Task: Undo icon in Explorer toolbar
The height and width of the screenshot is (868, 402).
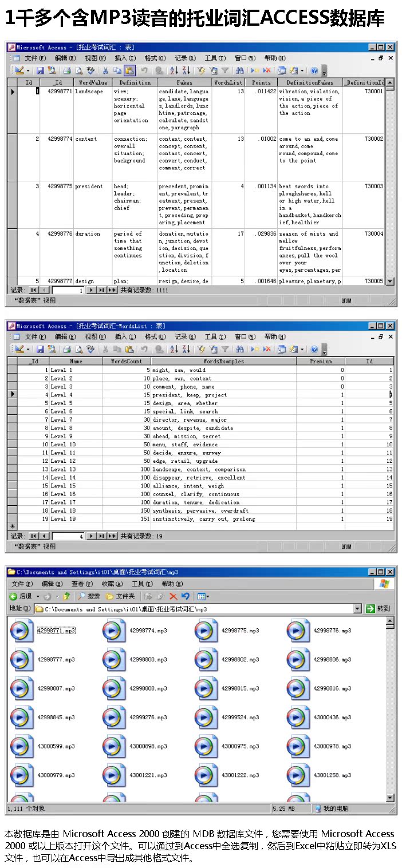Action: point(184,596)
